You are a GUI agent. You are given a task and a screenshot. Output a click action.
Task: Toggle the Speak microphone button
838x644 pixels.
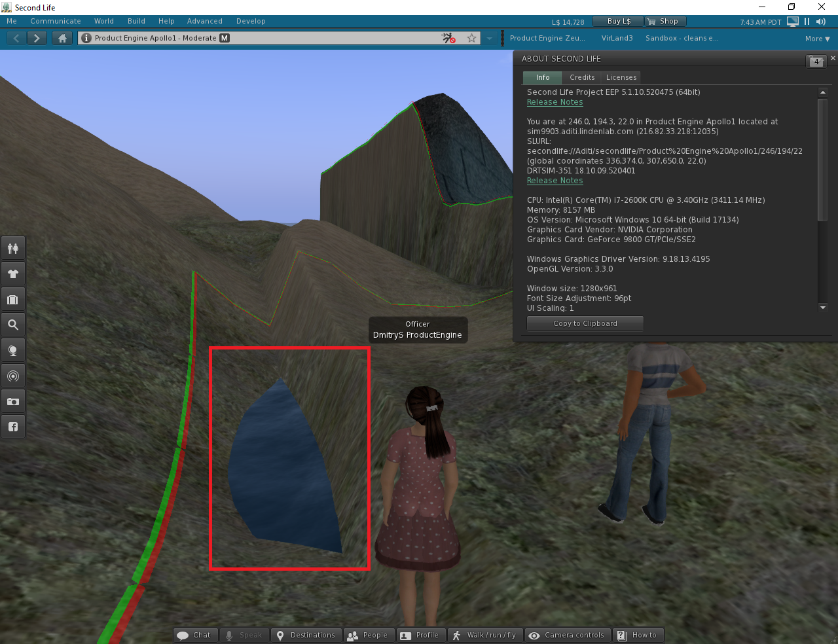point(244,635)
